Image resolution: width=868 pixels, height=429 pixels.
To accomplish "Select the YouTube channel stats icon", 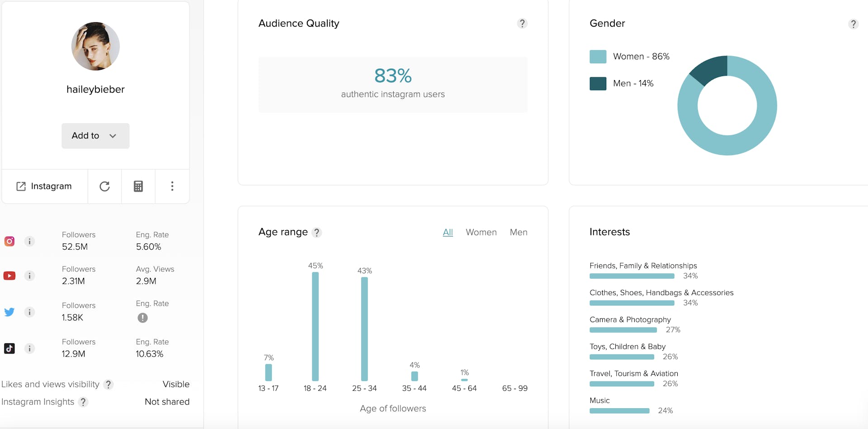I will coord(9,276).
